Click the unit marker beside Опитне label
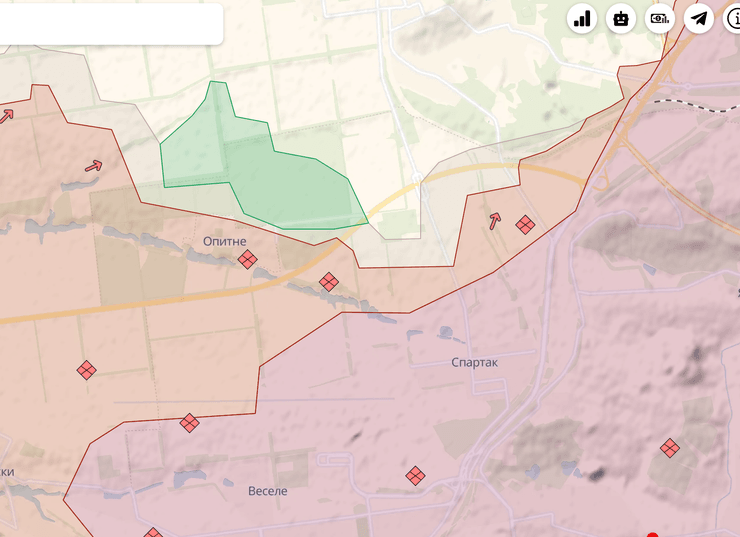 point(247,260)
